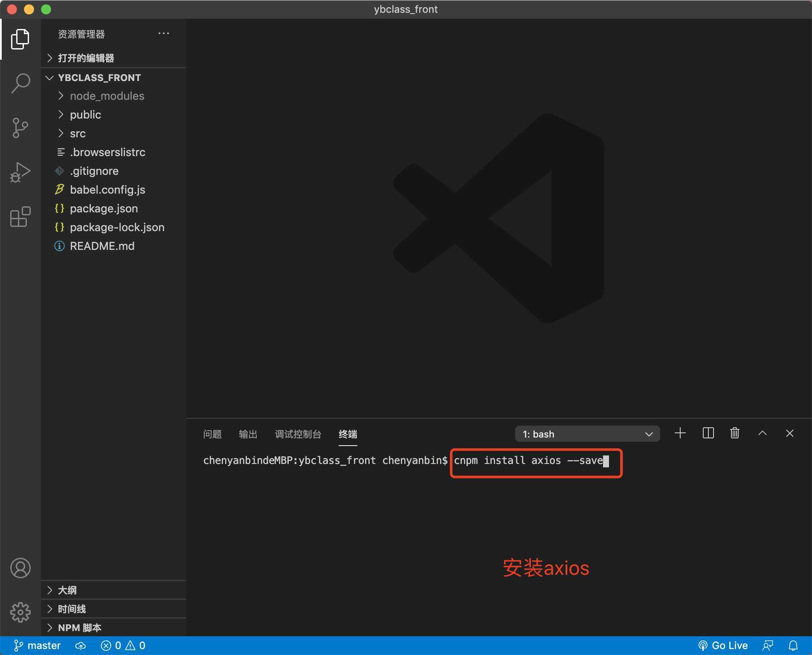Switch to the 输出 output tab
Screen dimensions: 812x655
point(248,434)
